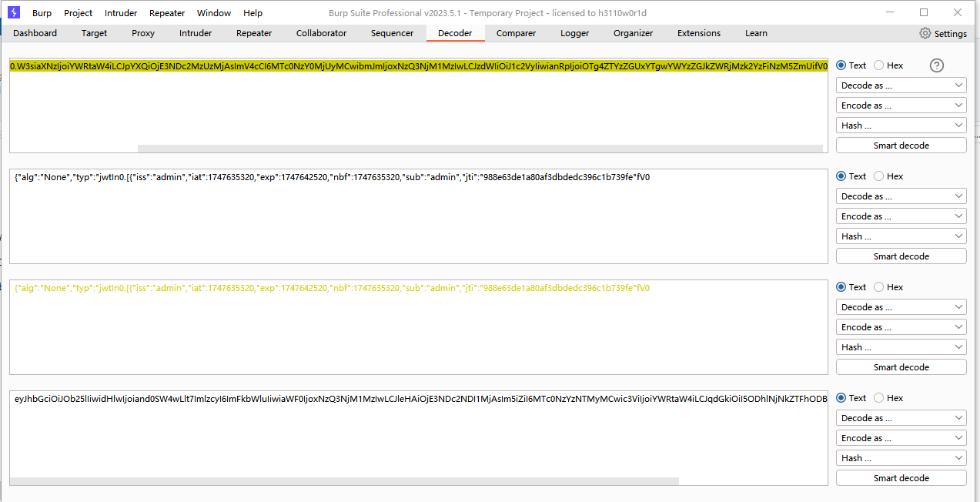Switch to the Comparer tab

pos(516,33)
